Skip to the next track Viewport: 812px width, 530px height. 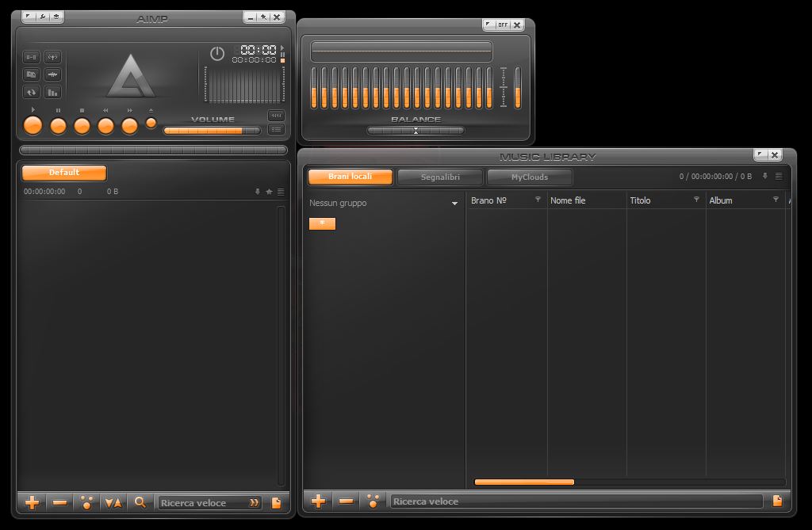129,126
